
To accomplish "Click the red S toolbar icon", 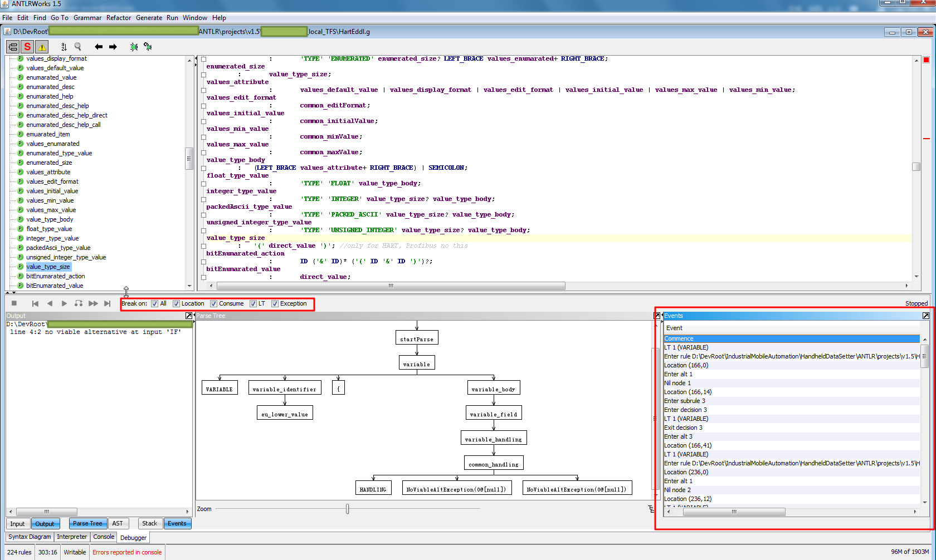I will [x=27, y=47].
